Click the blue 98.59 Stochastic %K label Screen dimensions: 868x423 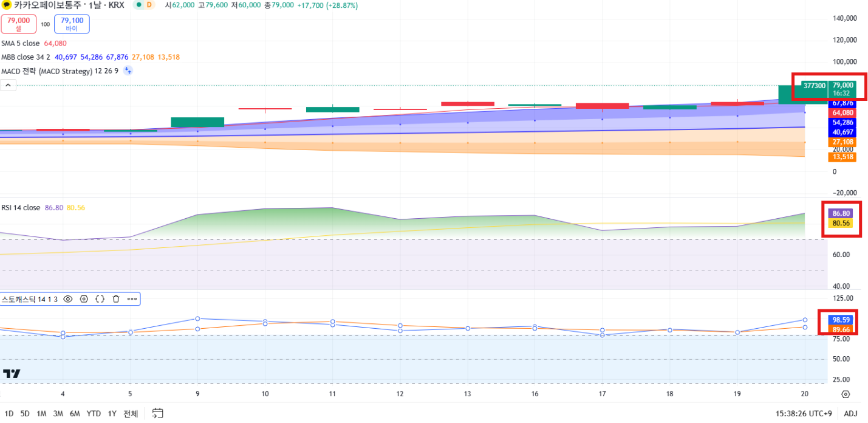[x=841, y=320]
